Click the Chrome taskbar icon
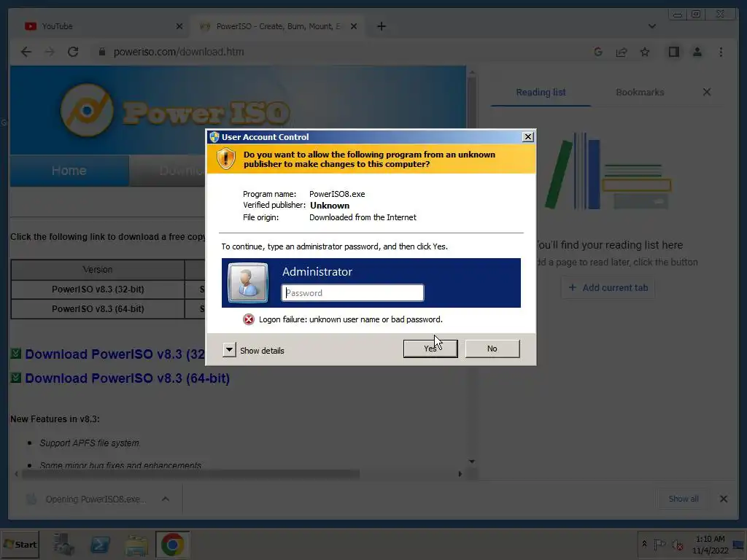The width and height of the screenshot is (747, 560). tap(172, 544)
